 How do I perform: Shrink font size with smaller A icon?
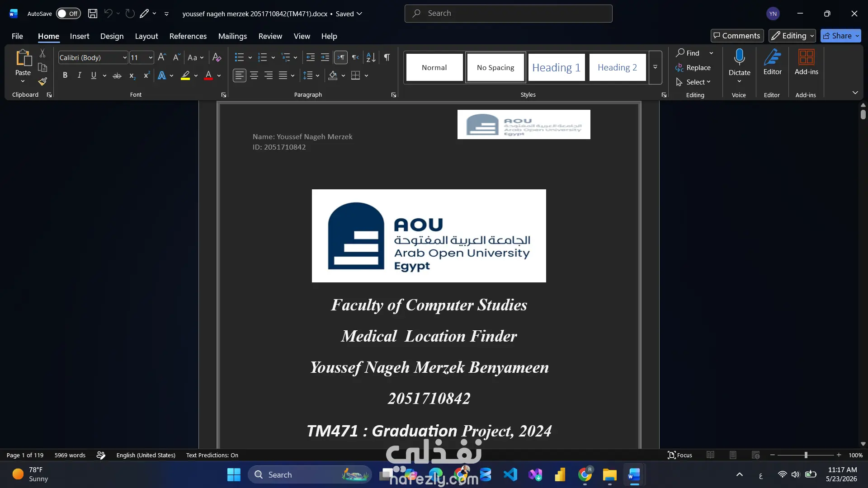coord(176,57)
